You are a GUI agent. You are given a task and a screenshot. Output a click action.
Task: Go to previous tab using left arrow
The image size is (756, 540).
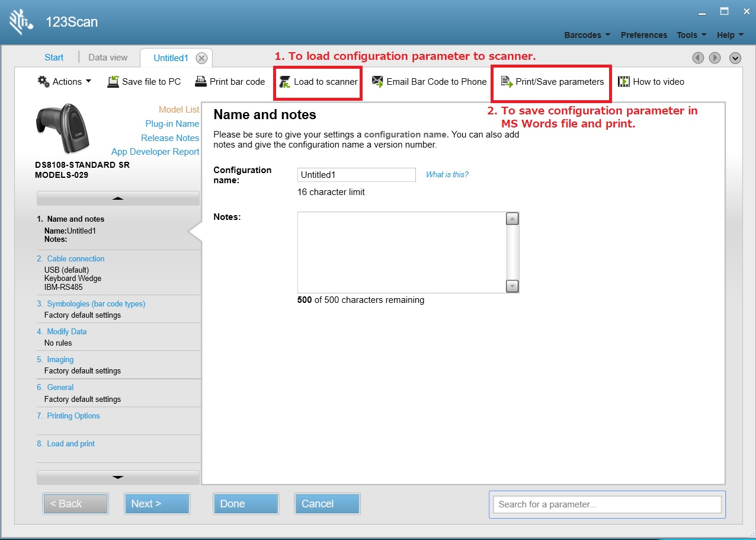click(699, 58)
